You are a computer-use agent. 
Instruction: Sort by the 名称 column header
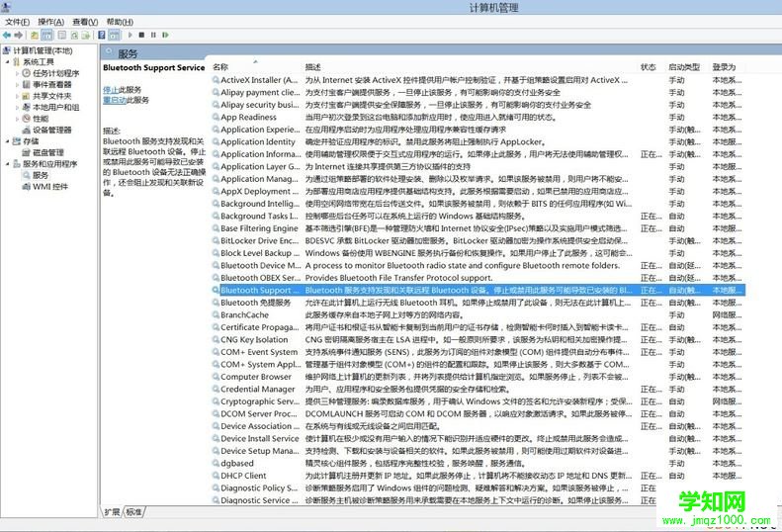[220, 67]
